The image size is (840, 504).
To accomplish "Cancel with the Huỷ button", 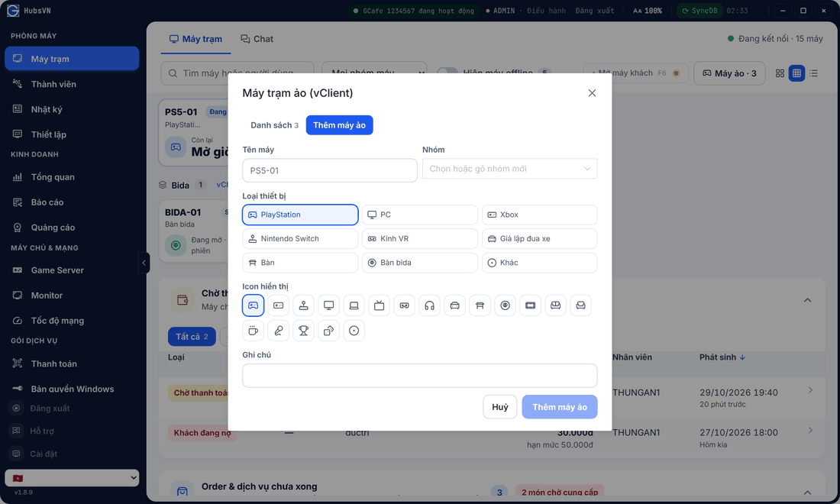I will pyautogui.click(x=500, y=407).
